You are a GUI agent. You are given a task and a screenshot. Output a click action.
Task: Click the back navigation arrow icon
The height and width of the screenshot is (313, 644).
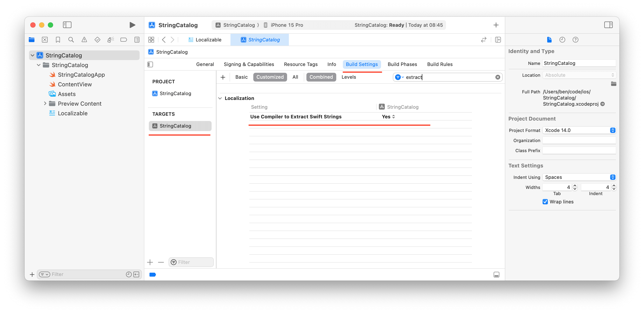tap(164, 40)
